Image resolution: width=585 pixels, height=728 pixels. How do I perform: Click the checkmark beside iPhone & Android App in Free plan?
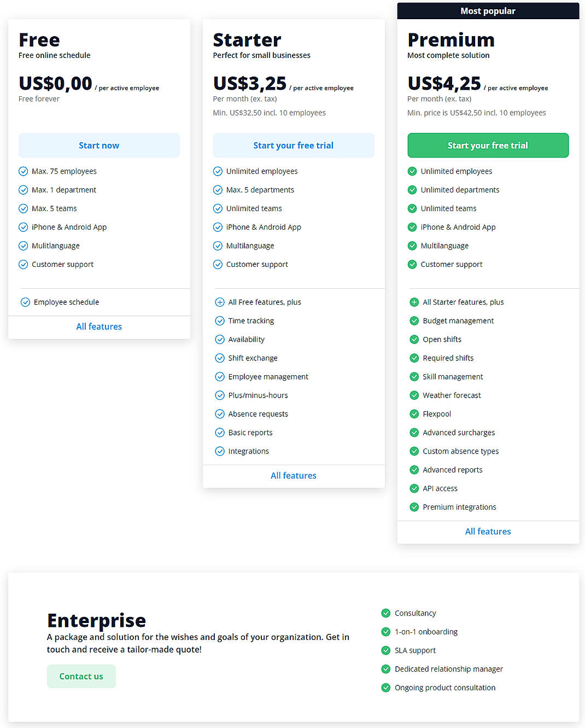[23, 227]
